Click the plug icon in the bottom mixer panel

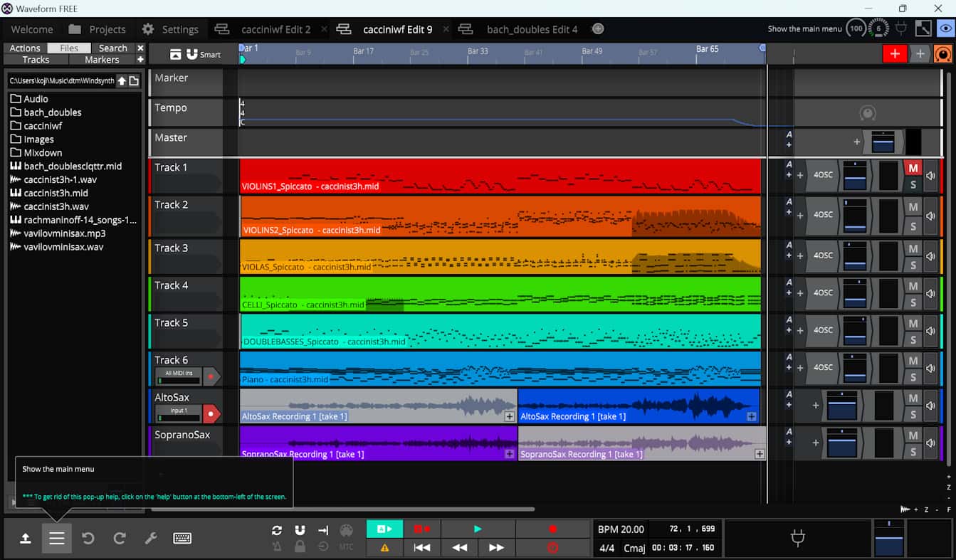click(797, 539)
